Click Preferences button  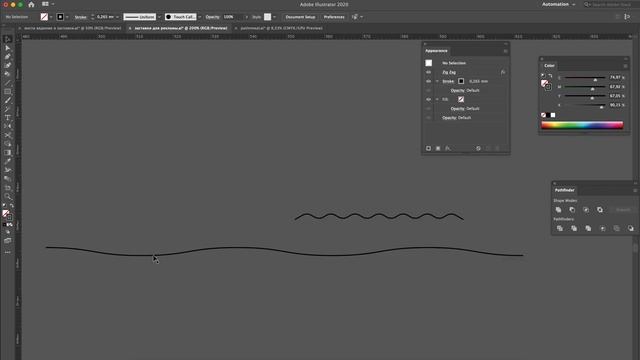(x=334, y=17)
